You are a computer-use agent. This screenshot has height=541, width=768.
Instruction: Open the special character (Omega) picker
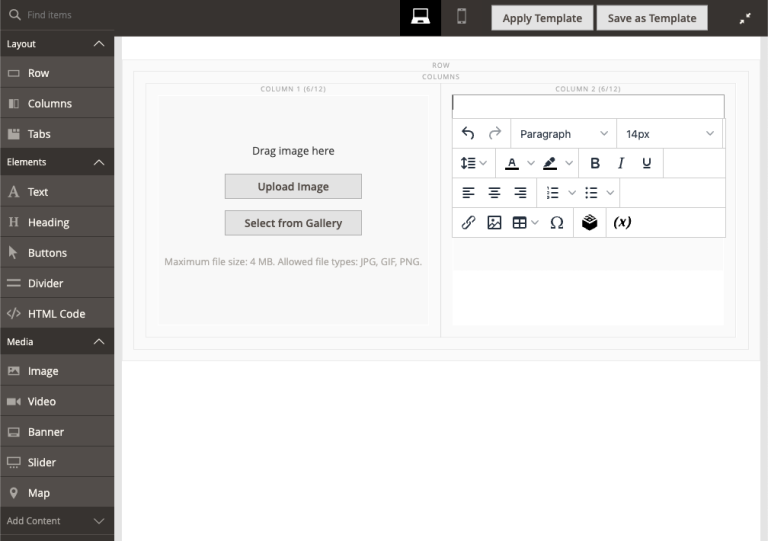pos(557,223)
